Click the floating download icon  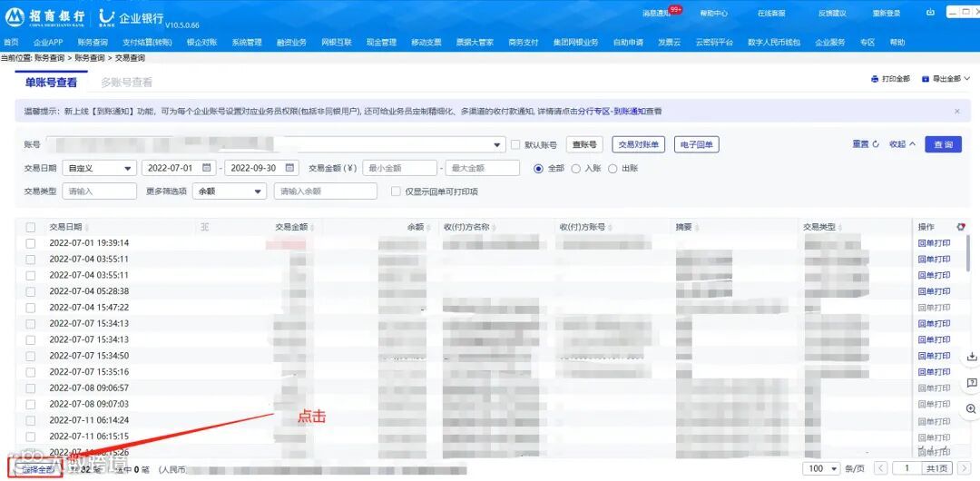pos(971,356)
